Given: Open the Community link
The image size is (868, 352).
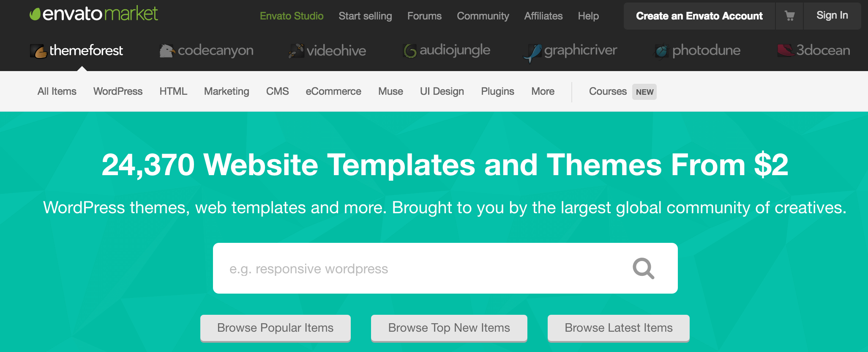Looking at the screenshot, I should pos(483,16).
